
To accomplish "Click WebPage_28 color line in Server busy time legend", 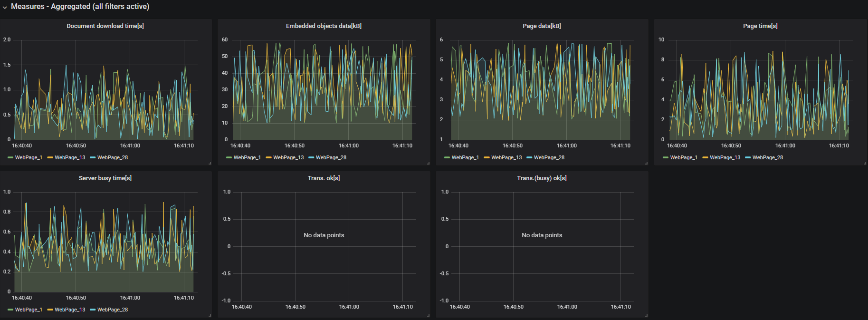I will coord(93,310).
